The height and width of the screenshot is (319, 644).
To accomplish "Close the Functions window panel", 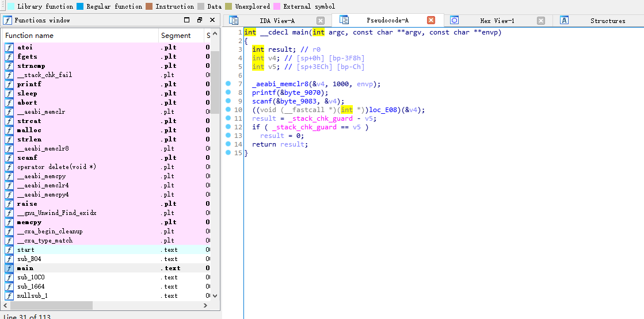I will [x=213, y=20].
